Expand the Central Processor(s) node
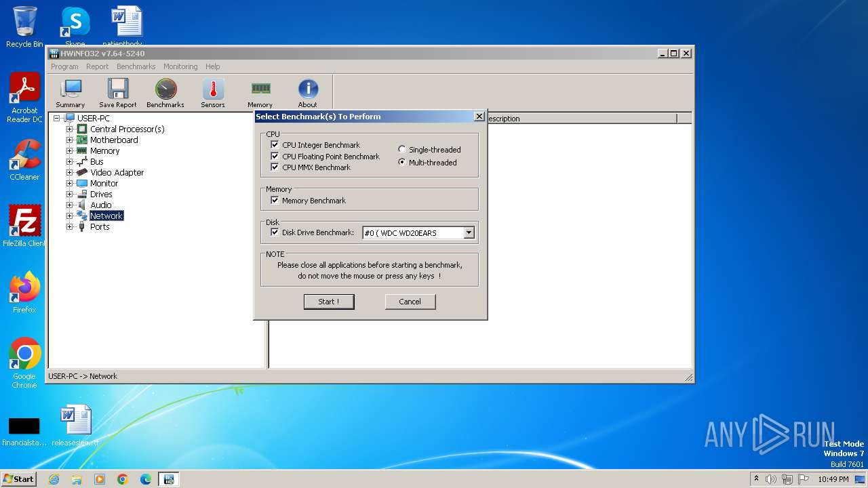This screenshot has width=868, height=488. (69, 129)
